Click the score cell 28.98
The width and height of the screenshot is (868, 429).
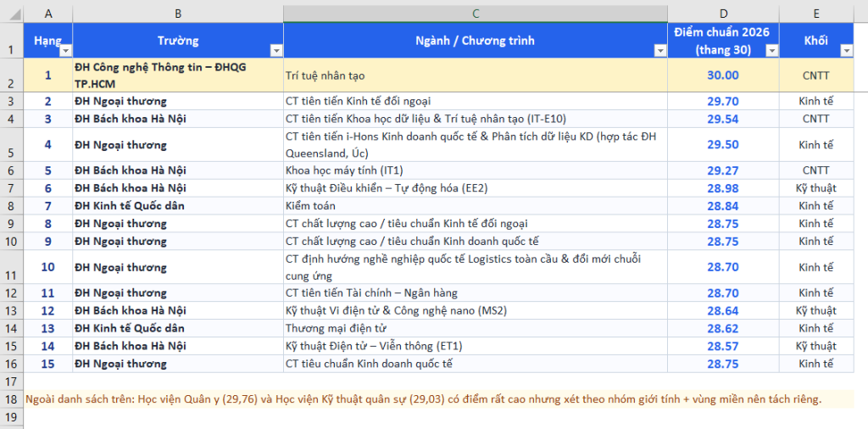pos(724,188)
